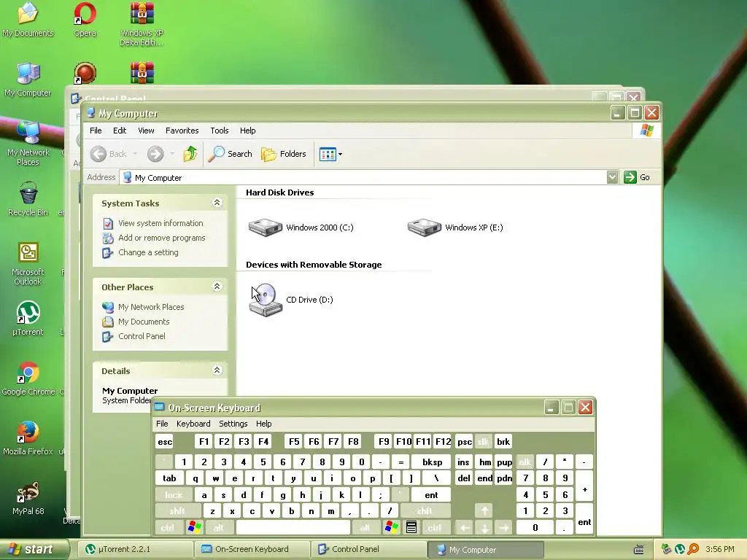Viewport: 747px width, 560px height.
Task: Open the On-Screen Keyboard's Settings menu
Action: [x=233, y=424]
